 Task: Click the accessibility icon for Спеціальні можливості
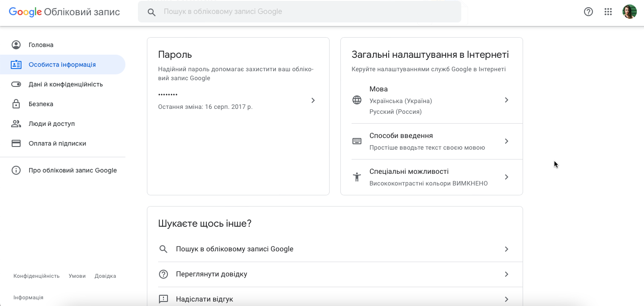[357, 177]
